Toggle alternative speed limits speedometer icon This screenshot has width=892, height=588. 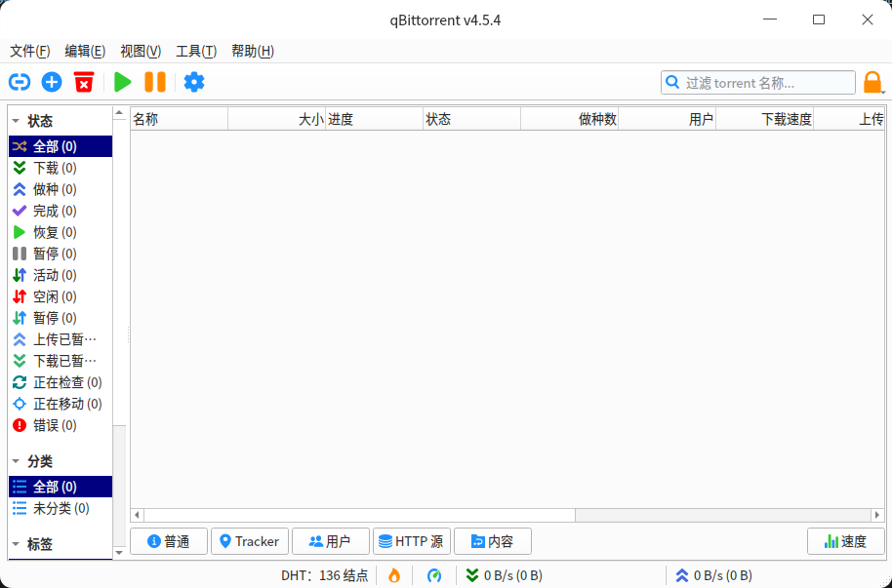click(434, 575)
